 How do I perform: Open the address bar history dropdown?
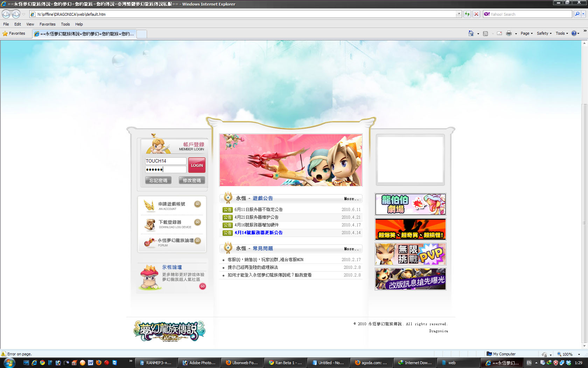click(x=459, y=14)
